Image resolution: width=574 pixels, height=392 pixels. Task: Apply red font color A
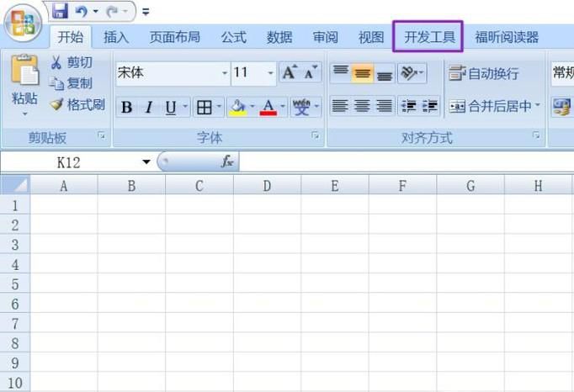[268, 107]
